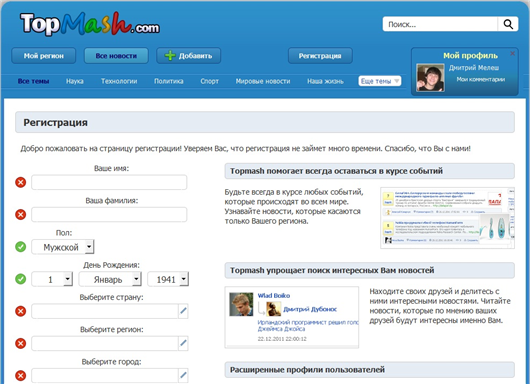530x384 pixels.
Task: Open the Wlad Boiko name link
Action: click(273, 295)
